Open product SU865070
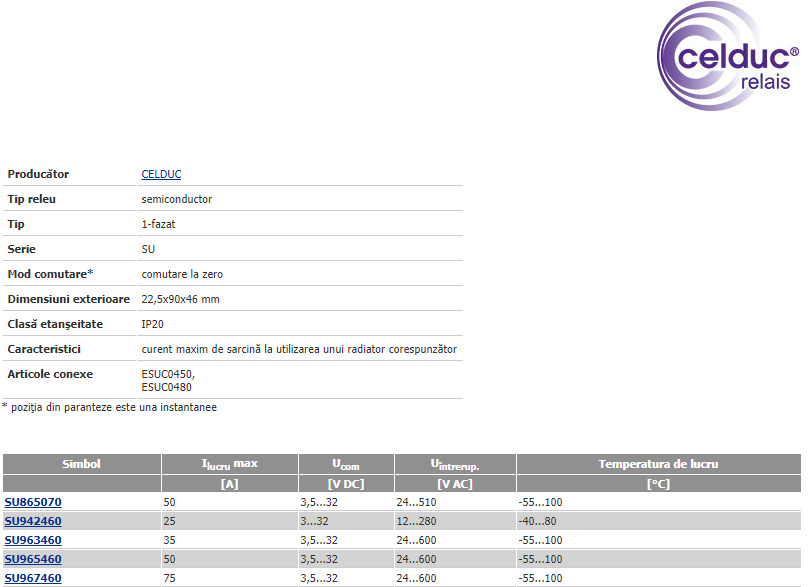The image size is (808, 587). [x=33, y=502]
